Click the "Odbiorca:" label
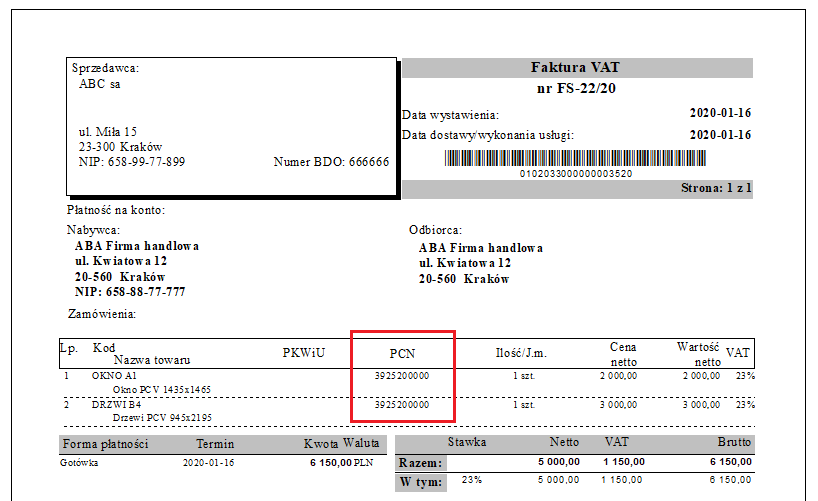Viewport: 818px width, 501px height. [x=436, y=230]
